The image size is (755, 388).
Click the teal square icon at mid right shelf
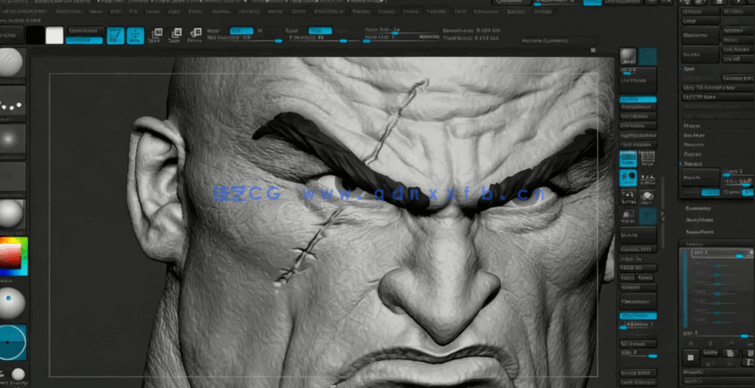coord(648,216)
